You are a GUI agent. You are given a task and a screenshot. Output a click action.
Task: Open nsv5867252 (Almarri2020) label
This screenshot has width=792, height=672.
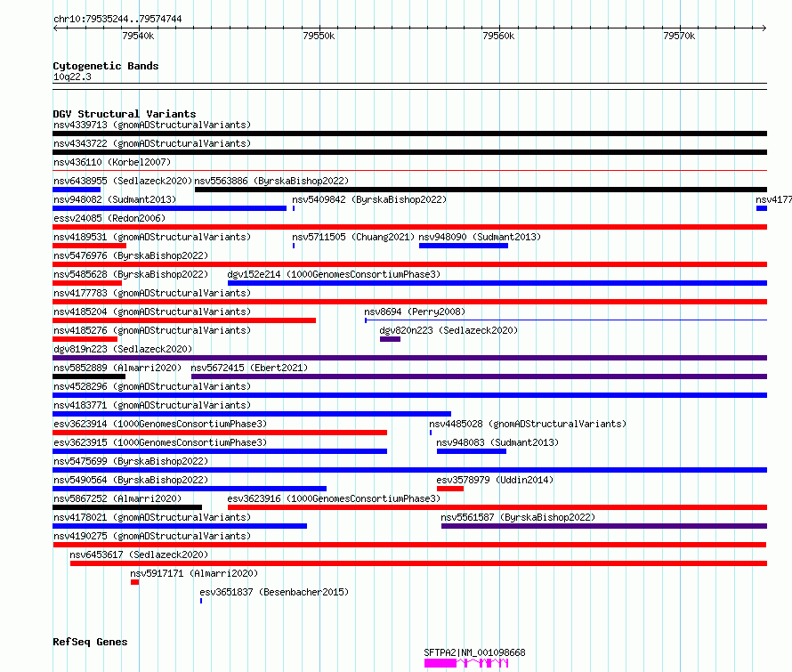(x=117, y=498)
